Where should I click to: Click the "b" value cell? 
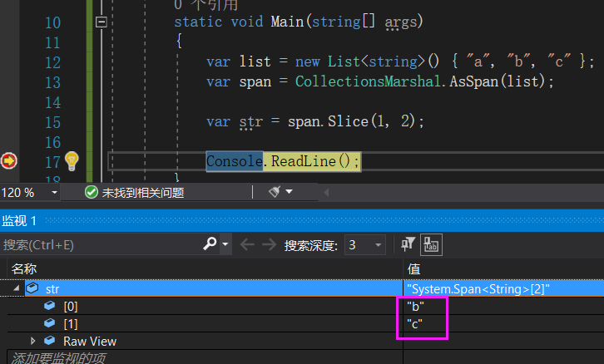416,307
